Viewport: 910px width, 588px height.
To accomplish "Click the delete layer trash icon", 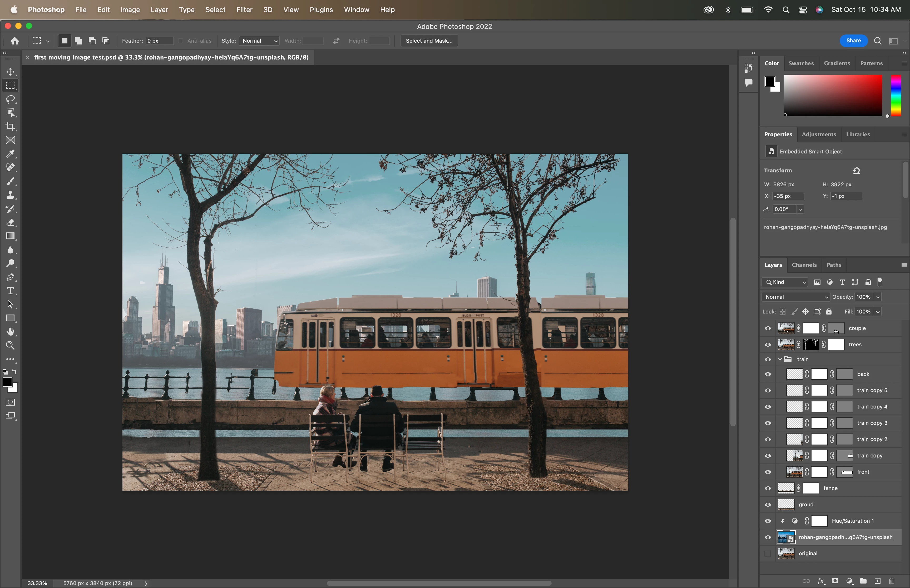I will point(892,581).
